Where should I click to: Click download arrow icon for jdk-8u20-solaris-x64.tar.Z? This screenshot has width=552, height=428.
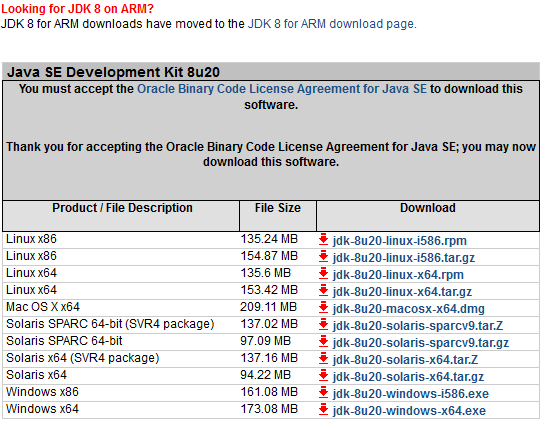323,358
